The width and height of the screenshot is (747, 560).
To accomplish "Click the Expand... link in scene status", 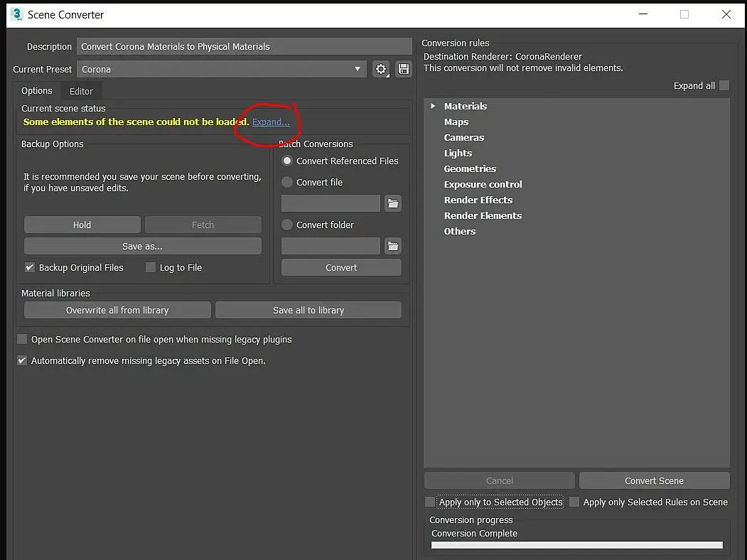I will click(x=271, y=122).
